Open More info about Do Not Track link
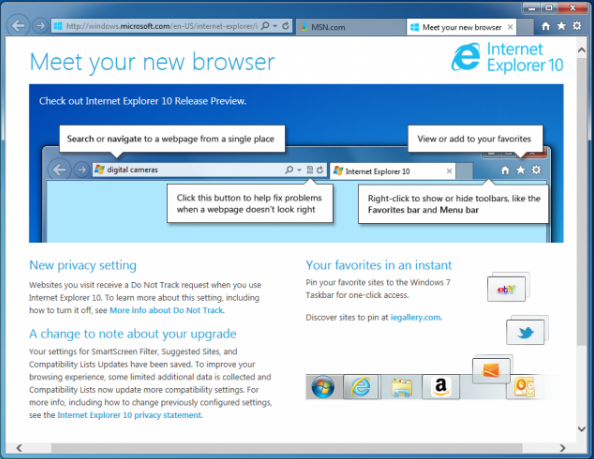Screen dimensions: 594x459 [x=167, y=310]
